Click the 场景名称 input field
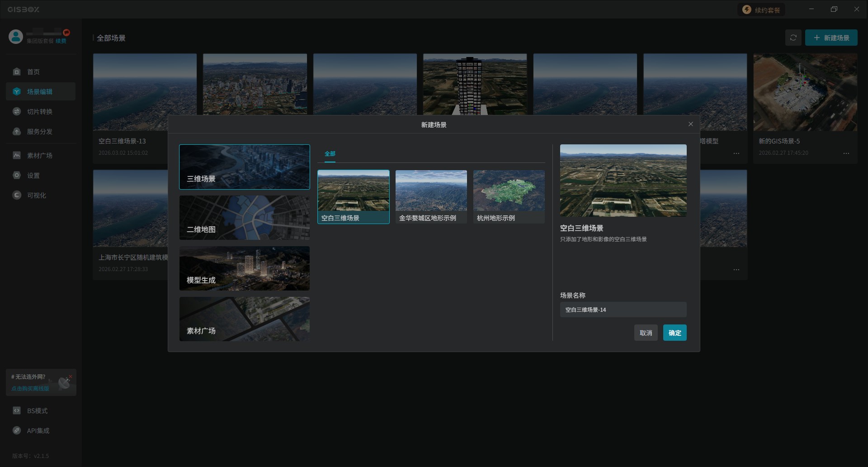 [623, 310]
